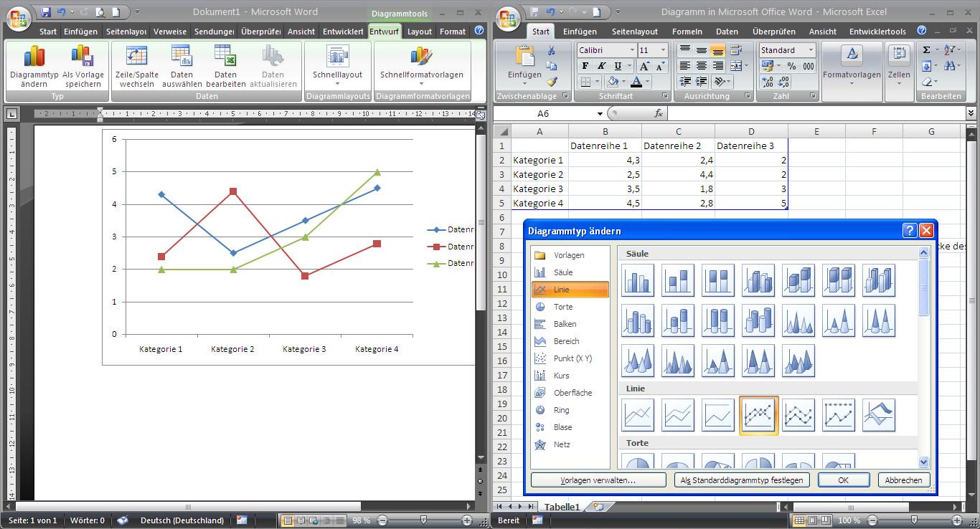Toggle bold F in Excel font group
980x529 pixels.
585,66
